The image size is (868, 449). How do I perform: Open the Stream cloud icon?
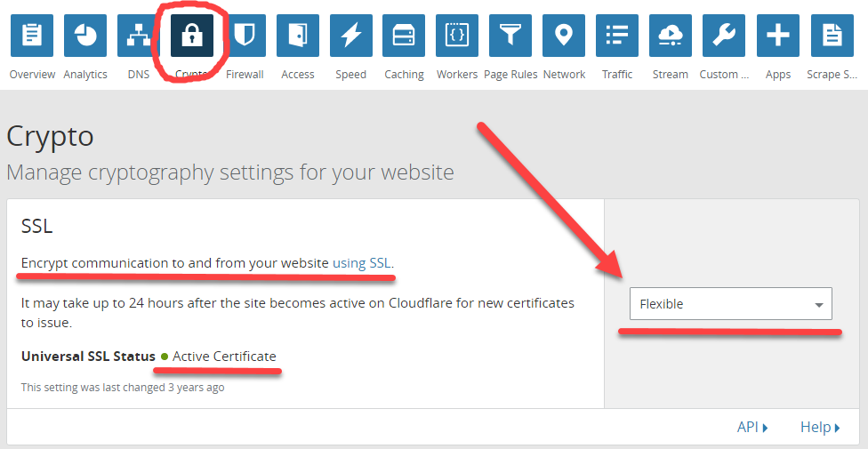(671, 36)
